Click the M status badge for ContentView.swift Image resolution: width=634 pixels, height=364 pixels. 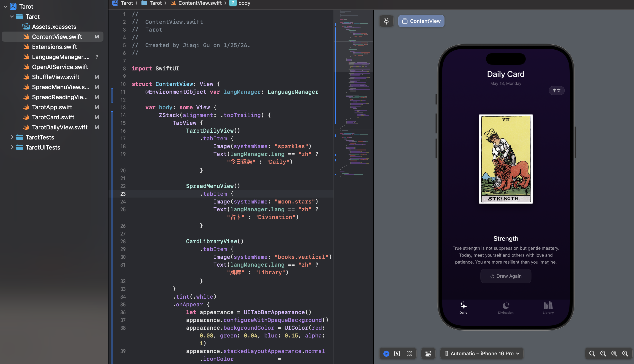pyautogui.click(x=97, y=37)
